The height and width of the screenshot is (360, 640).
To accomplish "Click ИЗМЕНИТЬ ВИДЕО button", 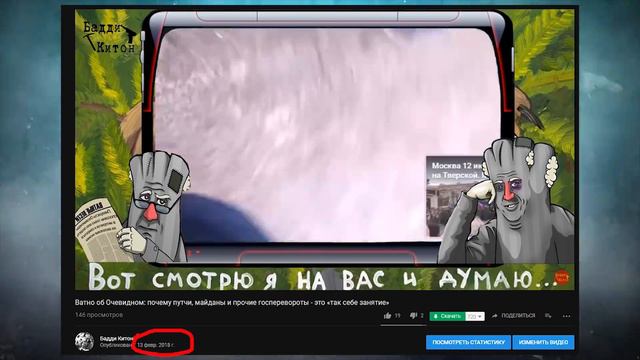I will (543, 342).
